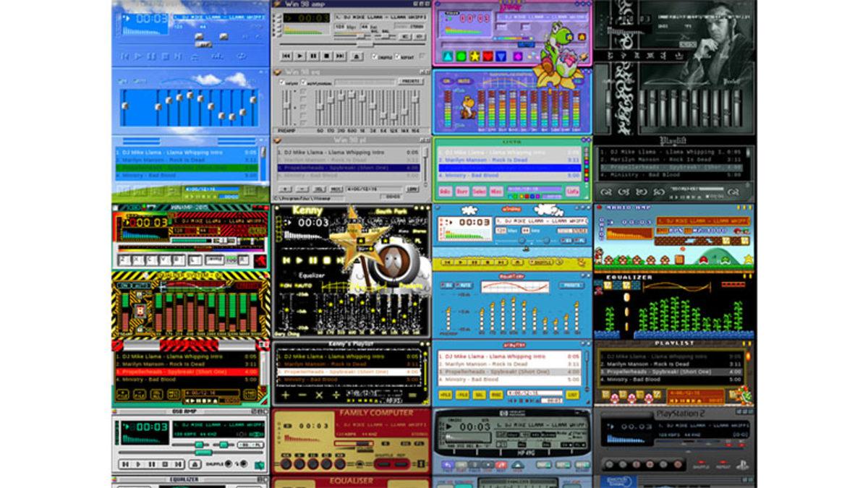The width and height of the screenshot is (868, 488).
Task: Open the PRESETS menu on the Win 98 equalizer
Action: (412, 81)
